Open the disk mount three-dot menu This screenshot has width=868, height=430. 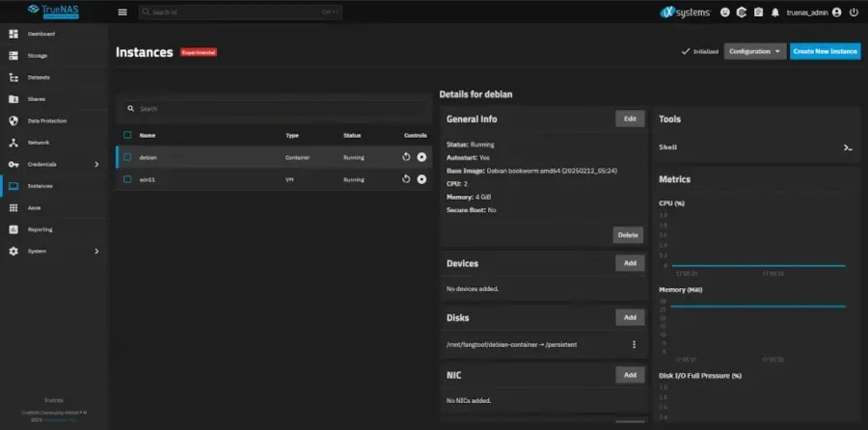tap(634, 344)
